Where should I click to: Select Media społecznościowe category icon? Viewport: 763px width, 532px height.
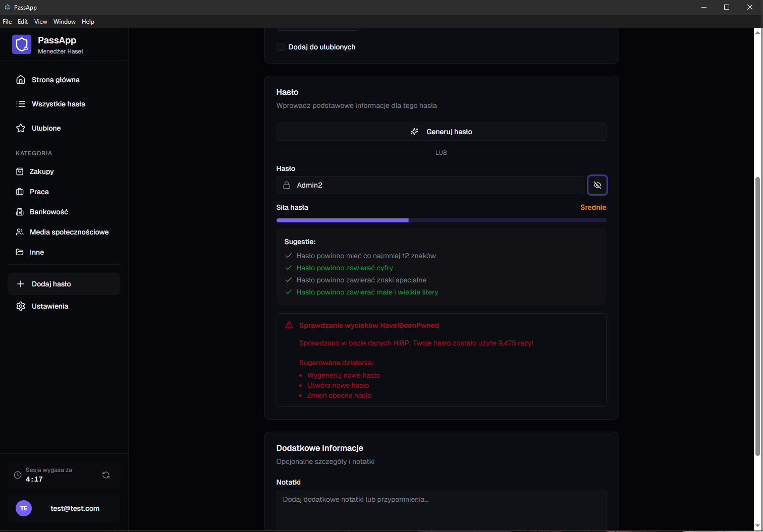tap(20, 232)
